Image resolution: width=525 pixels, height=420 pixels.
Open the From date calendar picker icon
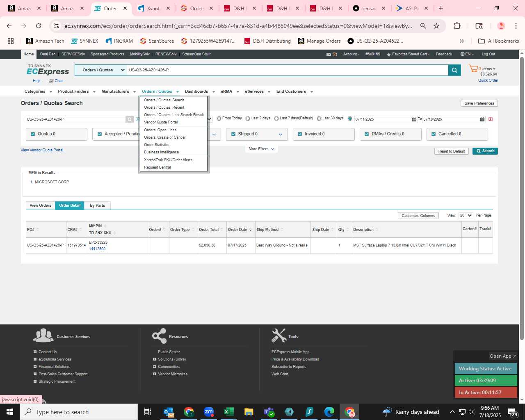point(414,119)
